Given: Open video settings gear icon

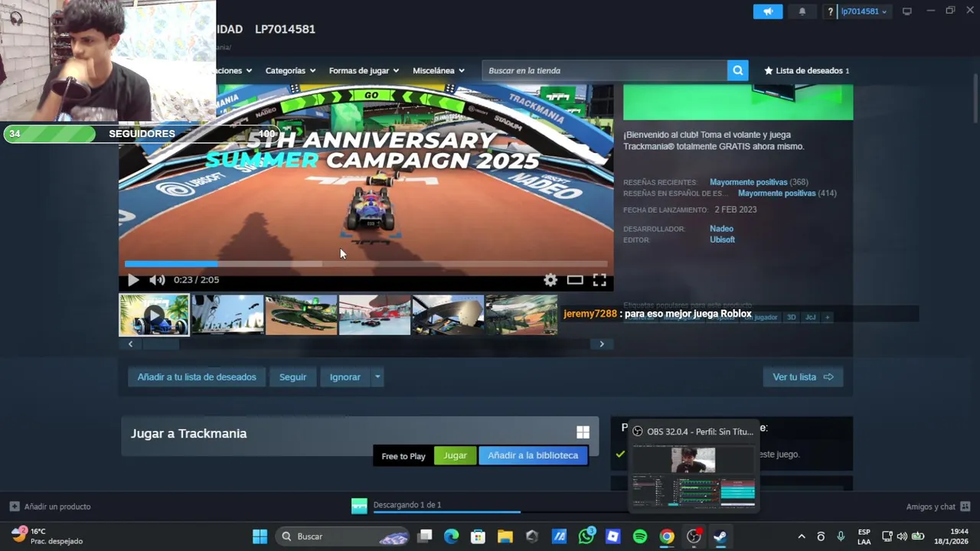Looking at the screenshot, I should pyautogui.click(x=550, y=280).
